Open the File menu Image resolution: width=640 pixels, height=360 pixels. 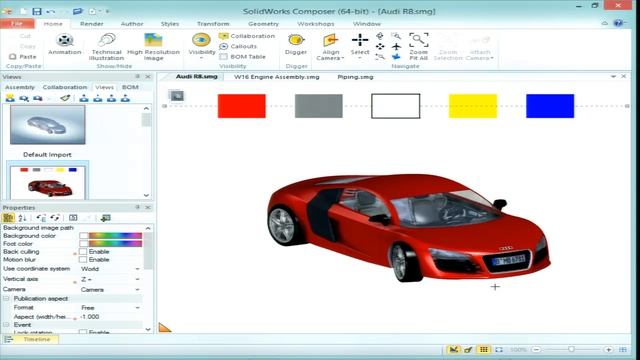tap(17, 24)
